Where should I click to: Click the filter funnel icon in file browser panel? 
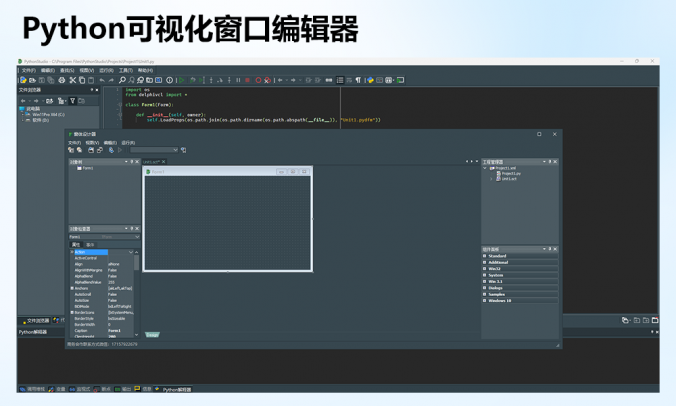[73, 101]
